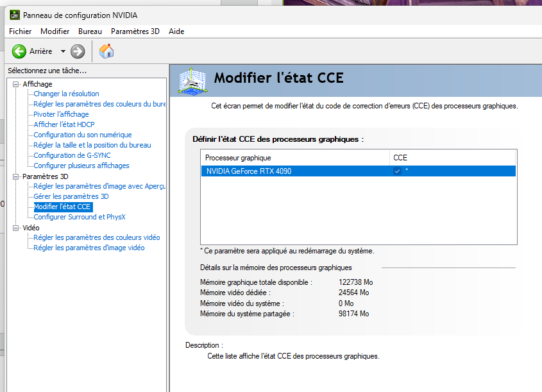Click the Arrière label next to back arrow

pos(41,51)
